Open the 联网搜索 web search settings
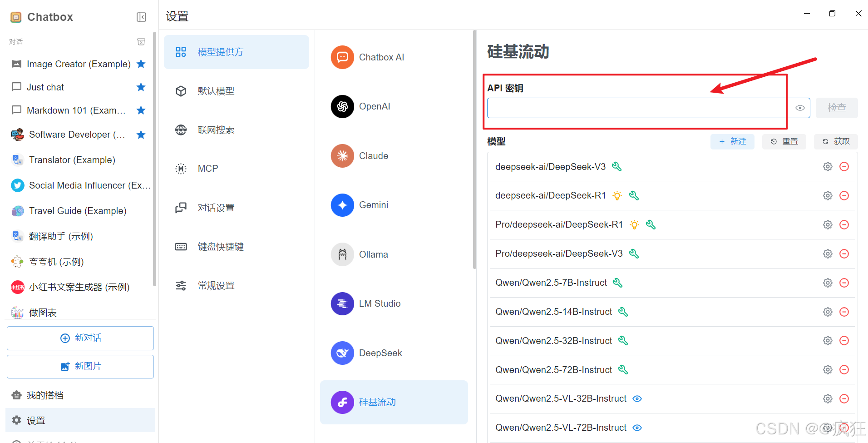The width and height of the screenshot is (868, 443). click(216, 129)
